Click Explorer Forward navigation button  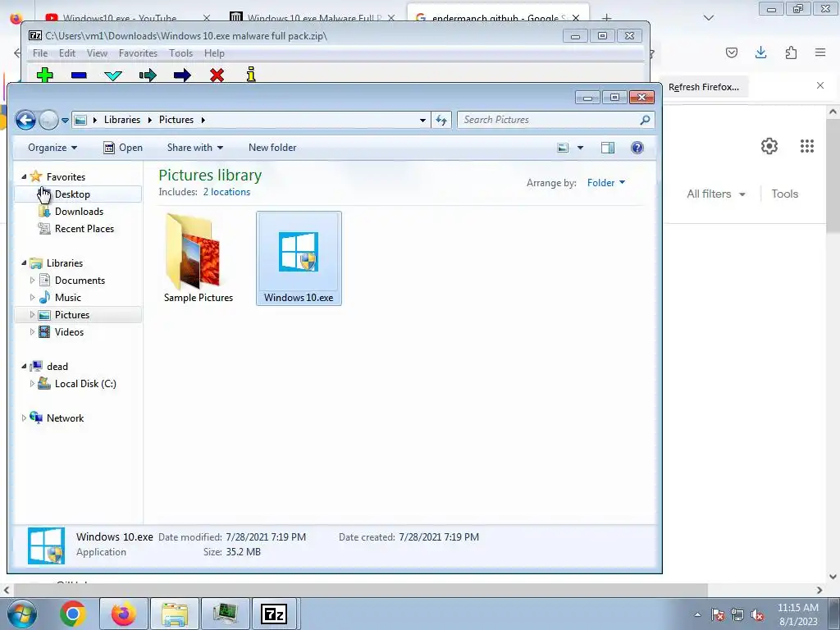pyautogui.click(x=48, y=120)
